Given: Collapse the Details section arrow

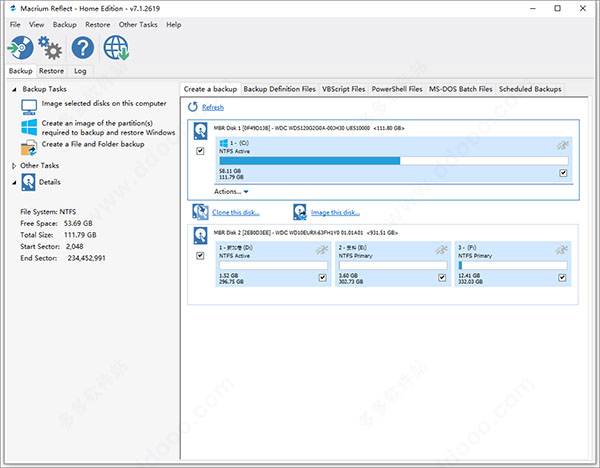Looking at the screenshot, I should point(14,183).
